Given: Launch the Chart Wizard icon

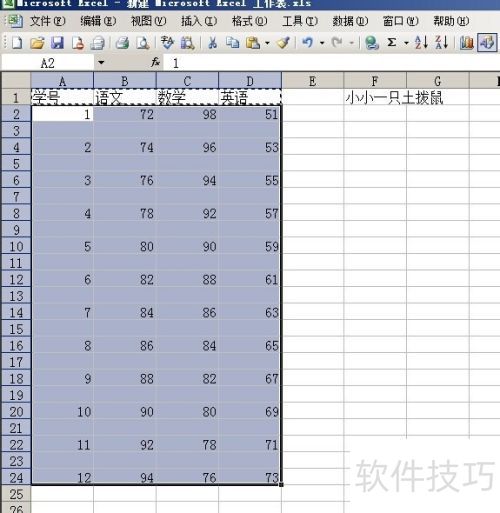Looking at the screenshot, I should coord(466,43).
